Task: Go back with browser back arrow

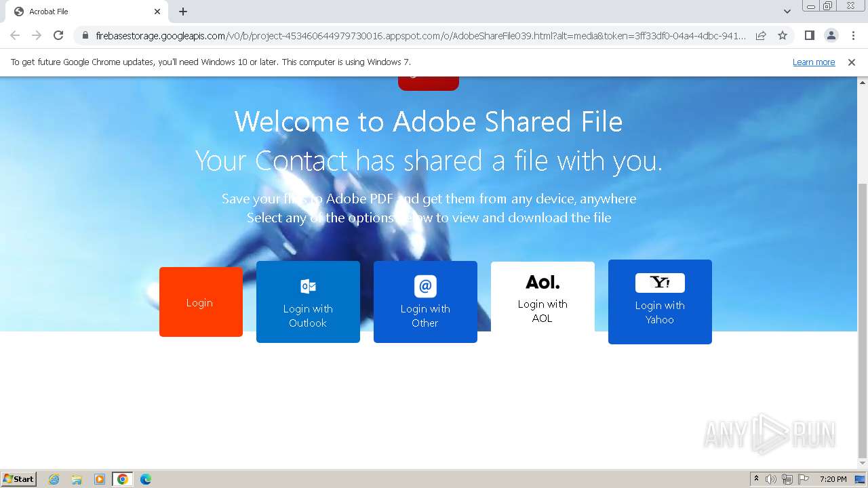Action: coord(15,35)
